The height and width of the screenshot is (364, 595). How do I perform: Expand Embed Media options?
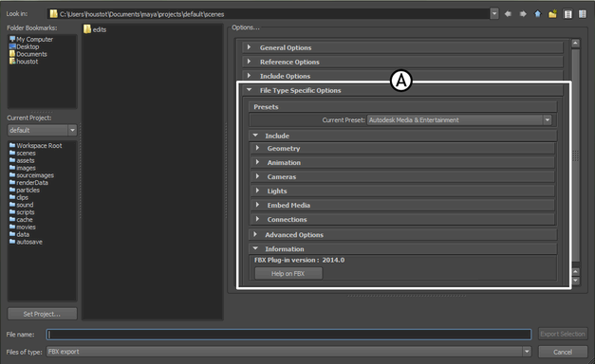[403, 205]
